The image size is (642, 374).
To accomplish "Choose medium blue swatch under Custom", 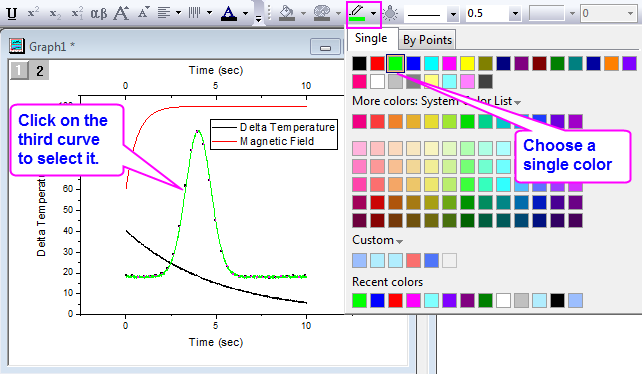I will click(431, 260).
